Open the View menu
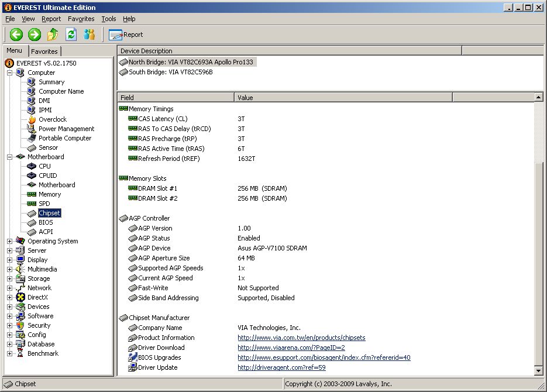 pyautogui.click(x=28, y=19)
